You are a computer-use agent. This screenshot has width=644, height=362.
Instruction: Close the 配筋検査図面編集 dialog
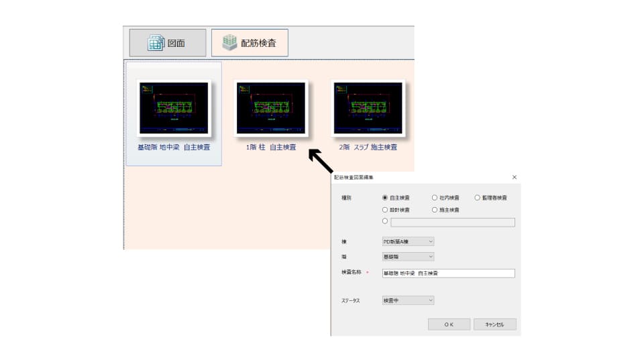(x=515, y=177)
